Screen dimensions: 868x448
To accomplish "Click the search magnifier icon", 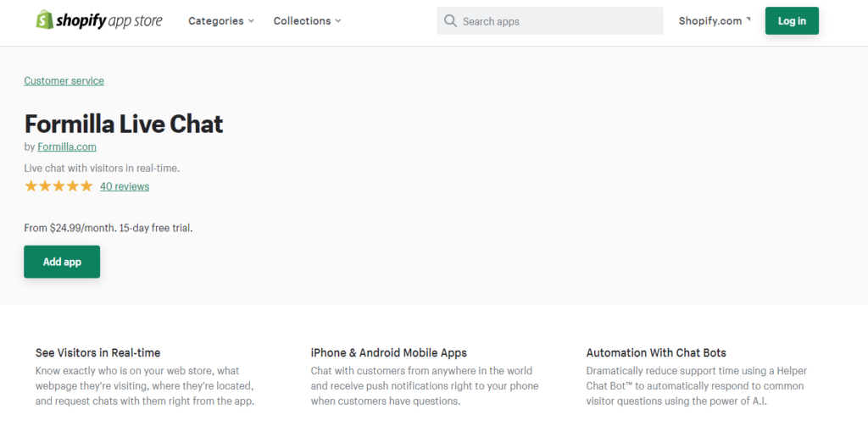I will tap(451, 21).
